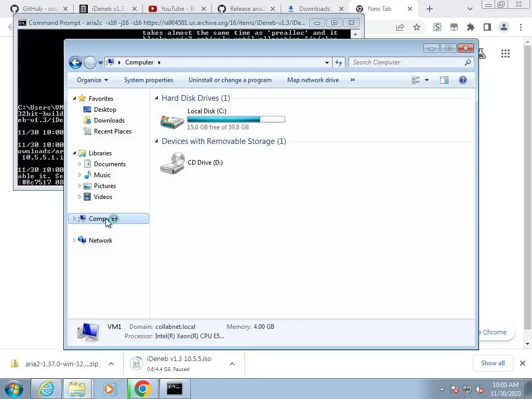Select the Local Disk (C:) drive icon
Screen dimensions: 532x399
[x=172, y=122]
